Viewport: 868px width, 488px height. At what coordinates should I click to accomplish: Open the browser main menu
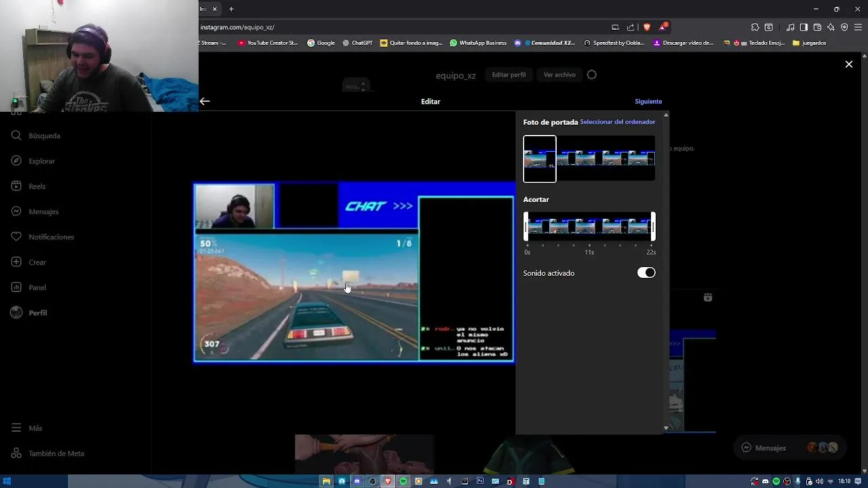coord(858,27)
